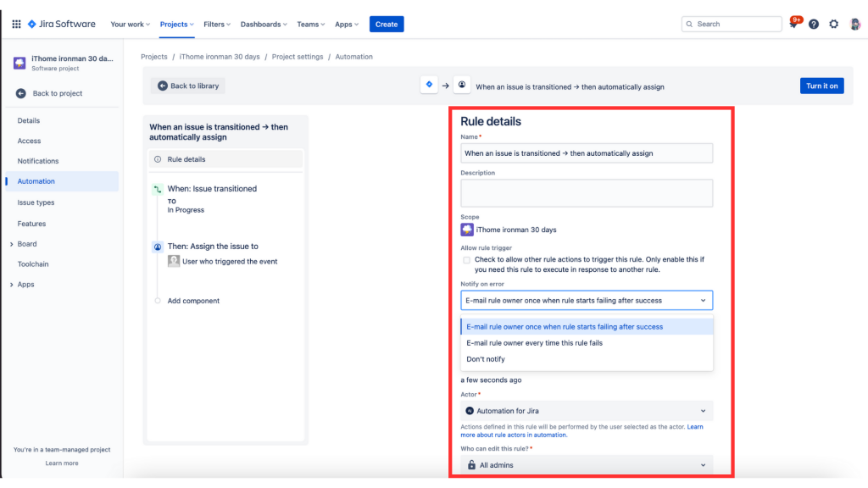This screenshot has height=488, width=868.
Task: Open the Projects dropdown menu
Action: coord(176,24)
